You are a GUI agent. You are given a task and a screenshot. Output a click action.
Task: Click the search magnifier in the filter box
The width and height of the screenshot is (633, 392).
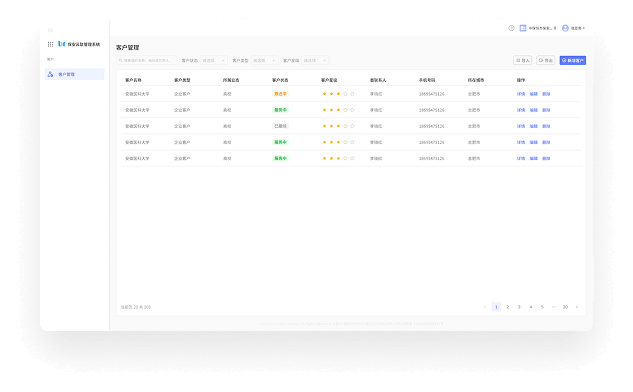pos(120,61)
